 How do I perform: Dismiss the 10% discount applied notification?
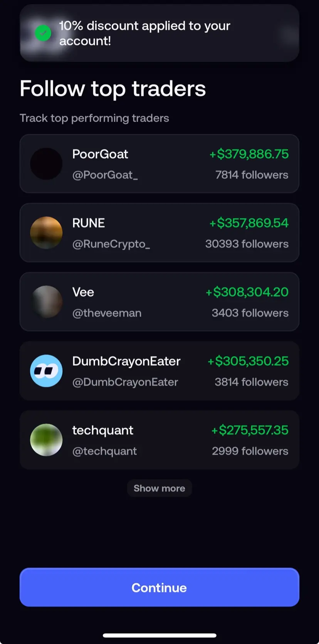point(159,33)
